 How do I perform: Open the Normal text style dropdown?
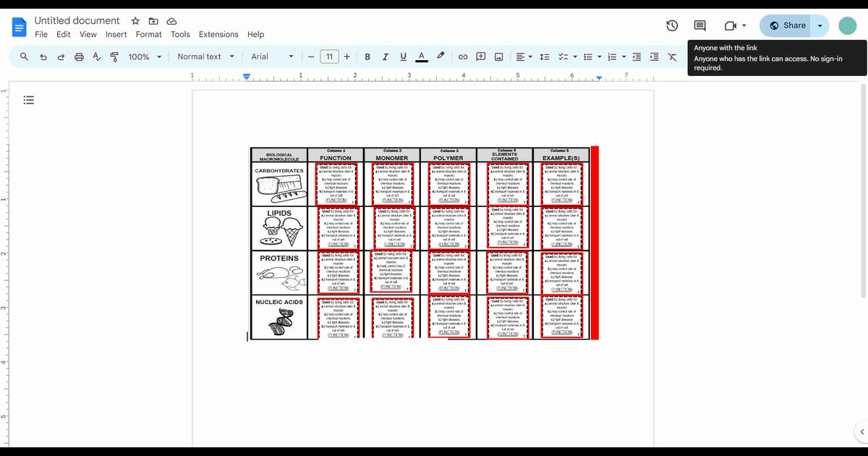[206, 56]
